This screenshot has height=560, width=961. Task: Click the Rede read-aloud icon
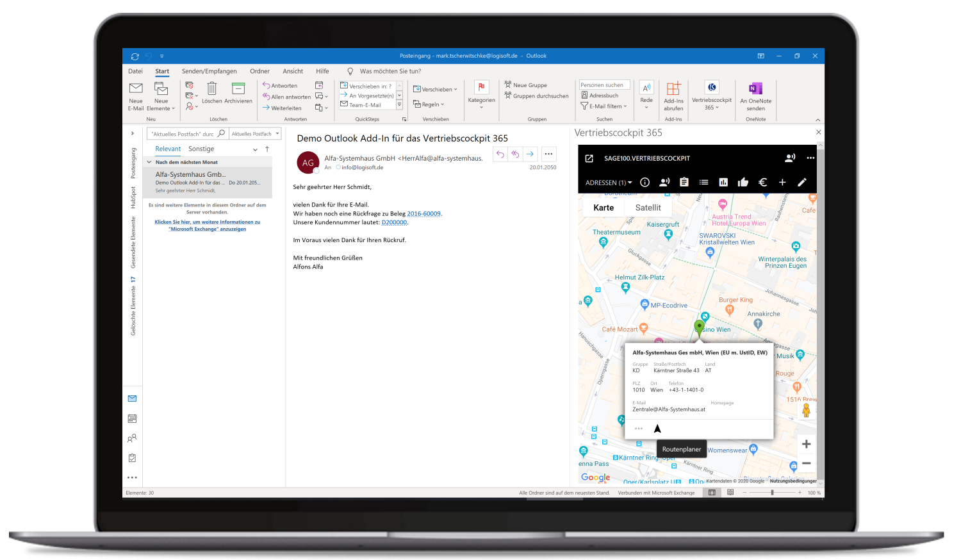[x=646, y=88]
